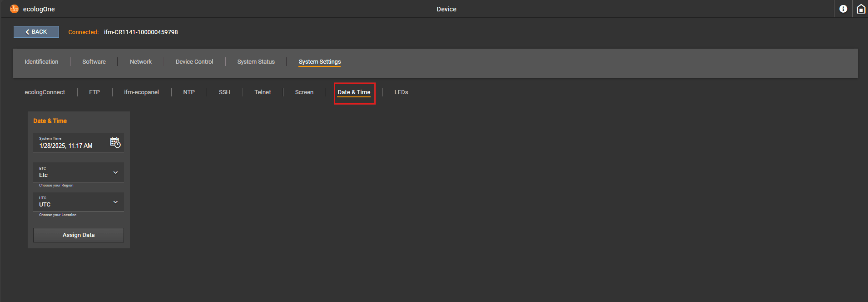Select the Network tab

click(141, 62)
